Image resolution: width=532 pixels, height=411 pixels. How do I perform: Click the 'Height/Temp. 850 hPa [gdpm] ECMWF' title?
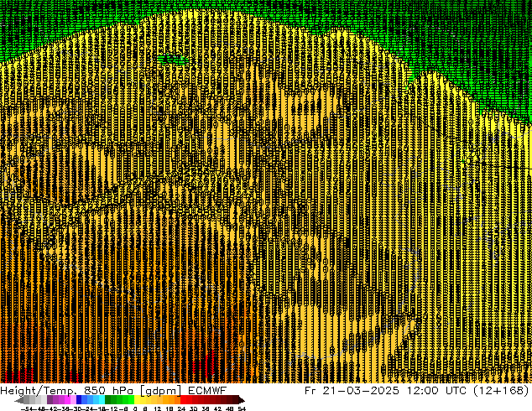[113, 391]
